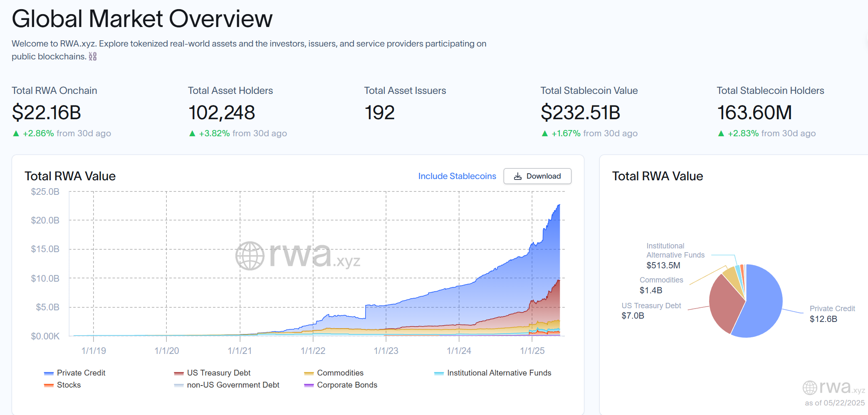The image size is (868, 415).
Task: Click the Total Asset Issuers label
Action: 405,91
